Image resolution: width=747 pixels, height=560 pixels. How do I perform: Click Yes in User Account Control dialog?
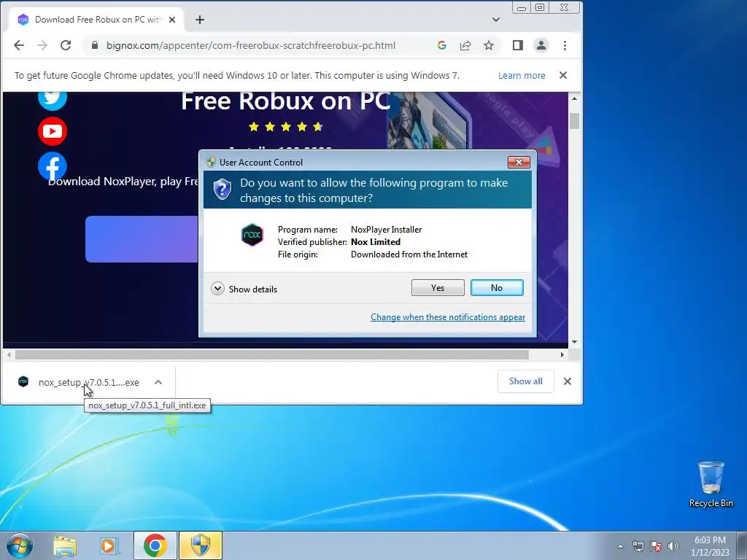coord(438,287)
